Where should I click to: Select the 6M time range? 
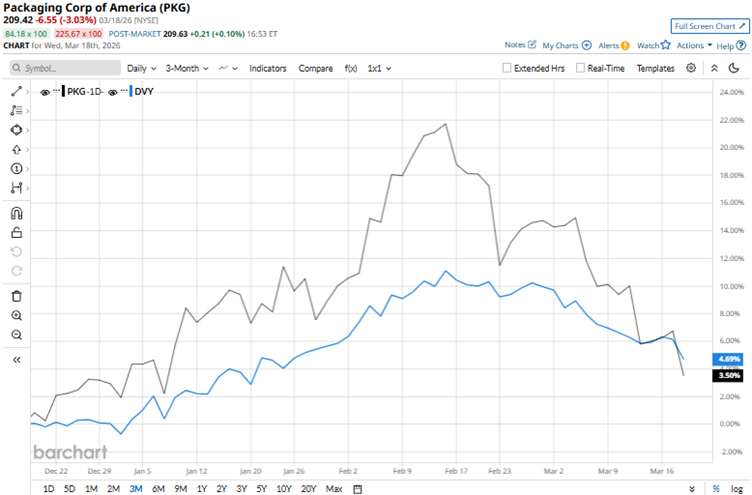[x=158, y=489]
